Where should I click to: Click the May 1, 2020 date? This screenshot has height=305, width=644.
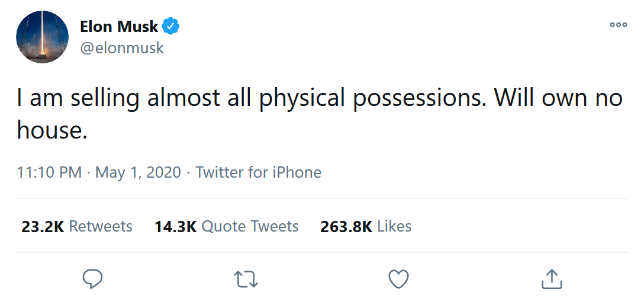[x=137, y=172]
